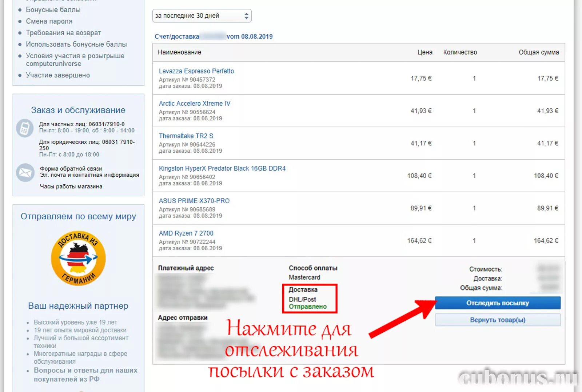The image size is (582, 392).
Task: Open AMD Ryzen 7 2700 product link
Action: 186,233
